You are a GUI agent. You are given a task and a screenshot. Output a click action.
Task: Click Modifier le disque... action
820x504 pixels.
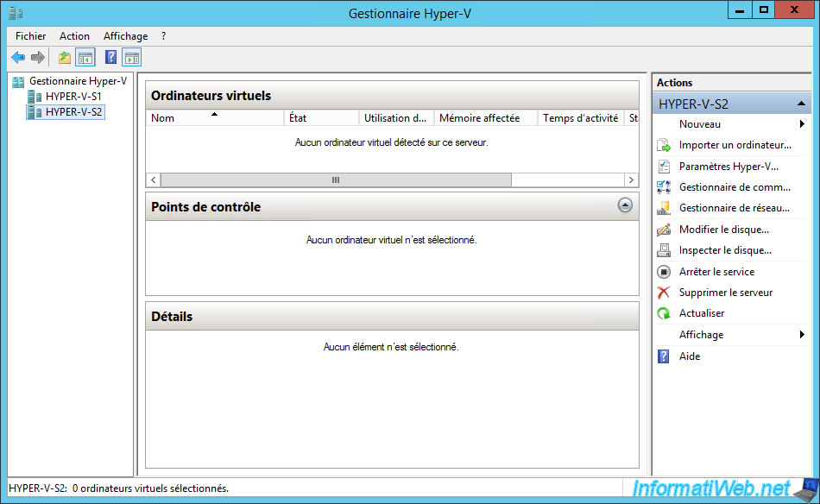[724, 230]
